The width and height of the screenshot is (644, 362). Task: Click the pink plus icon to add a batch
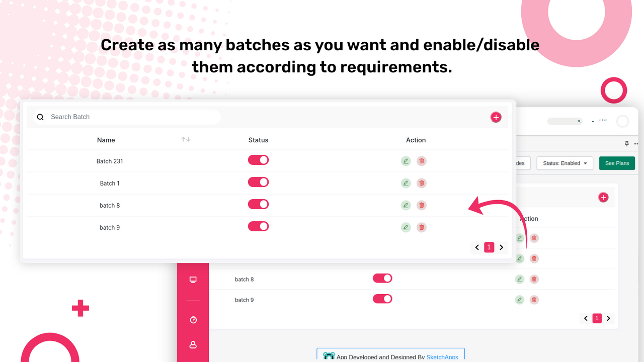pos(496,117)
